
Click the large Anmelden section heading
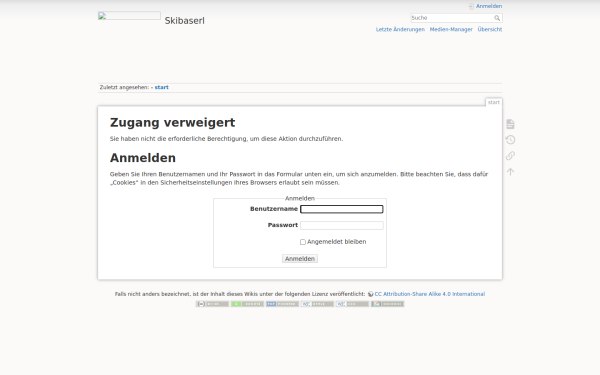point(143,158)
